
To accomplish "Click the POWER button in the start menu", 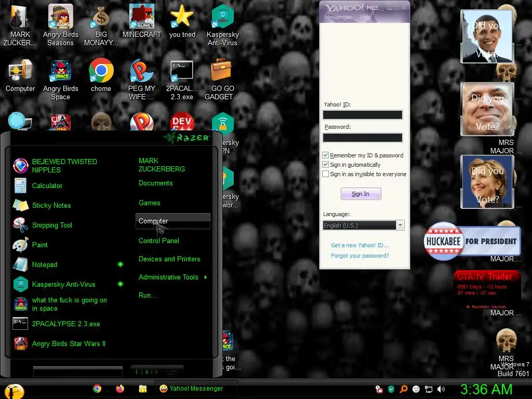I will coord(157,371).
